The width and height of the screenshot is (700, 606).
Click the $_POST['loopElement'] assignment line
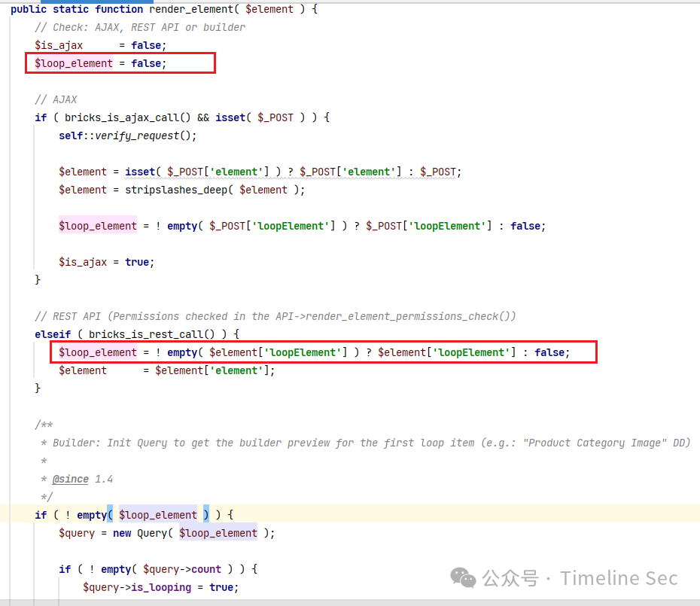(303, 226)
